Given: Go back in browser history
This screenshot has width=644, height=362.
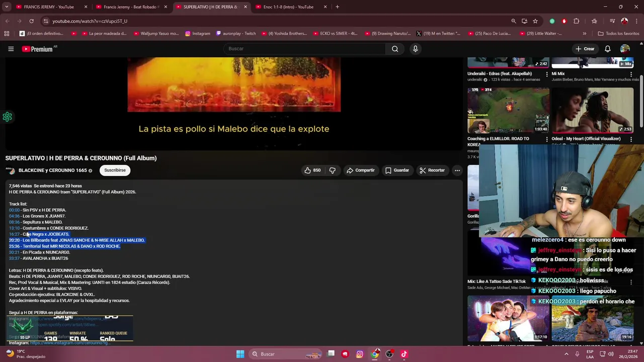Looking at the screenshot, I should [7, 21].
